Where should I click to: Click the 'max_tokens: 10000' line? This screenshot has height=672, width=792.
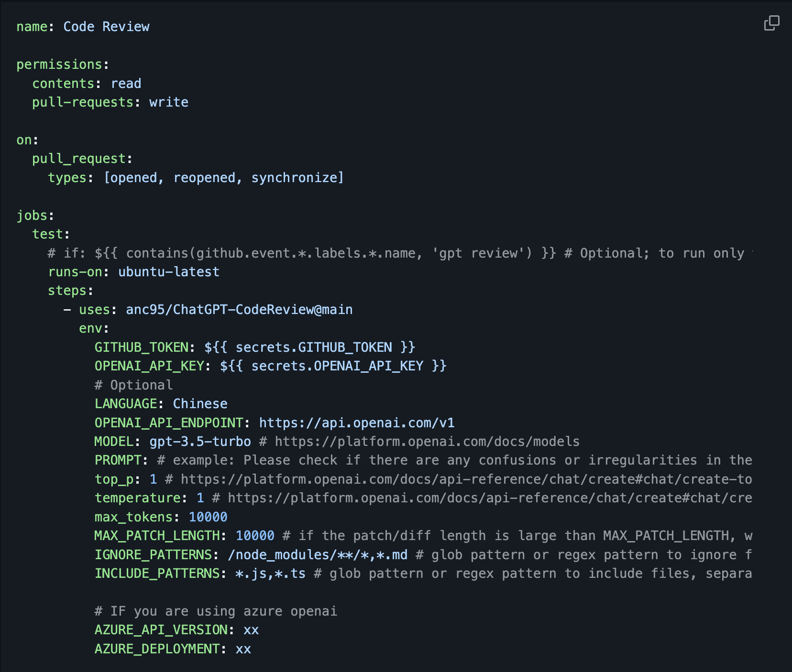click(161, 517)
